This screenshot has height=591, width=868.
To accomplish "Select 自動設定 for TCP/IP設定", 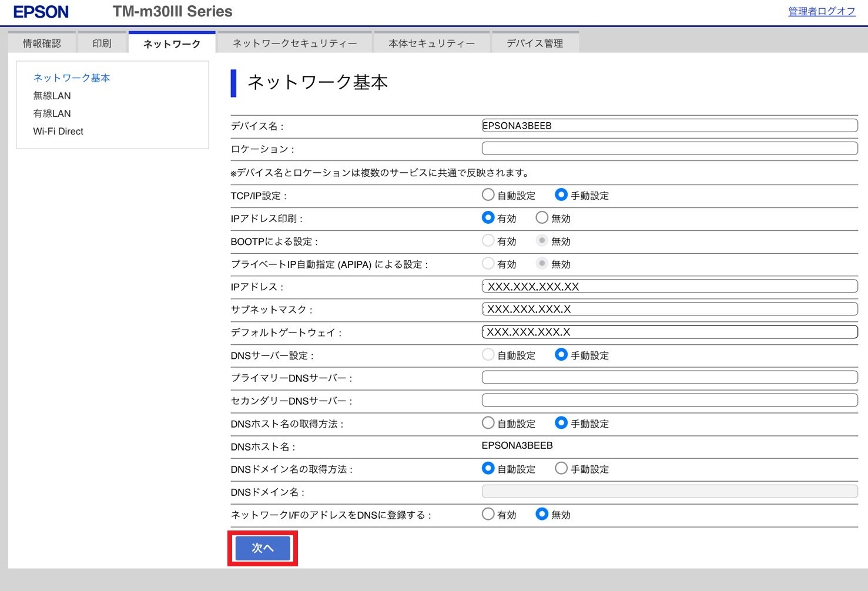I will 488,195.
